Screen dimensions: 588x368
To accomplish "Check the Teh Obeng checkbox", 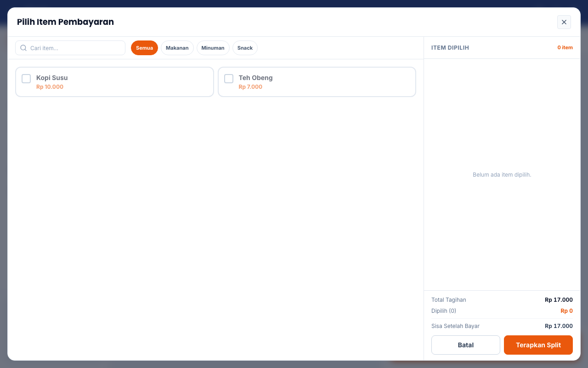I will 229,79.
